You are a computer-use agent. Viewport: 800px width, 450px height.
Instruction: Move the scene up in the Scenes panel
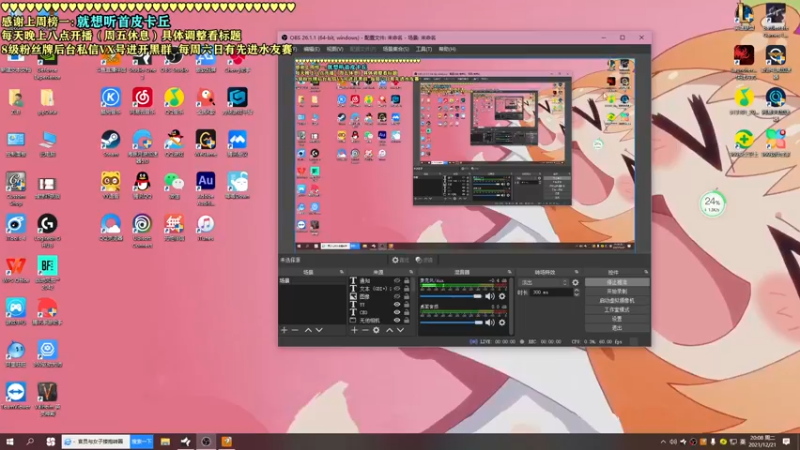point(308,330)
